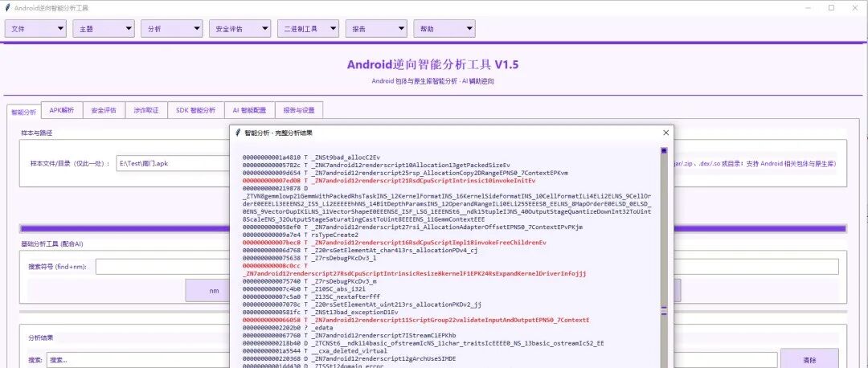
Task: Click the purple analysis progress bar
Action: (x=124, y=228)
